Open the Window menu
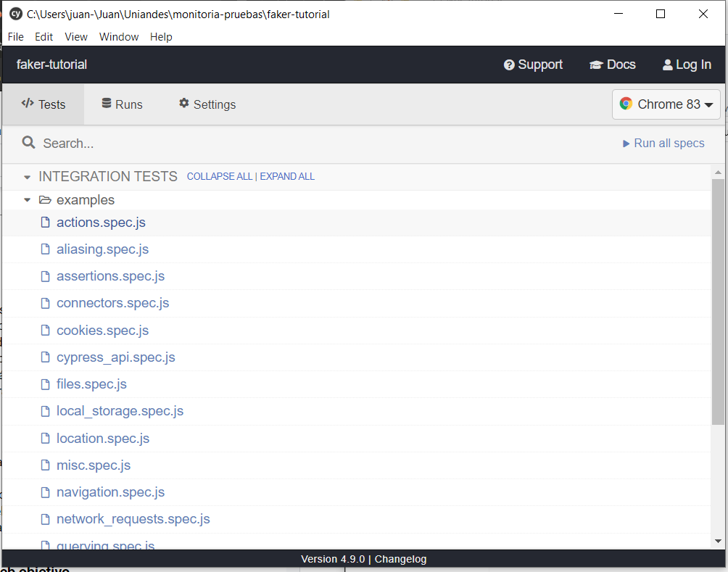This screenshot has width=728, height=572. pyautogui.click(x=119, y=37)
